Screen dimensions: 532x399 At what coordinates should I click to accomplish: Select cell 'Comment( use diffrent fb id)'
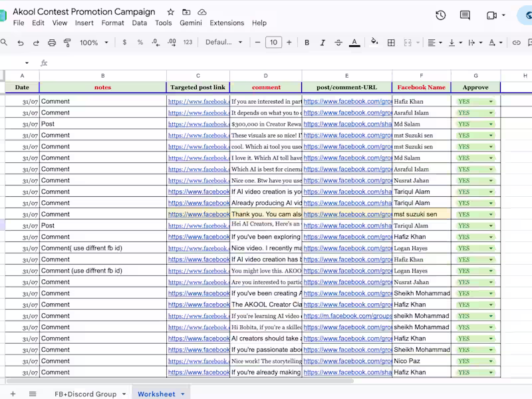coord(103,248)
